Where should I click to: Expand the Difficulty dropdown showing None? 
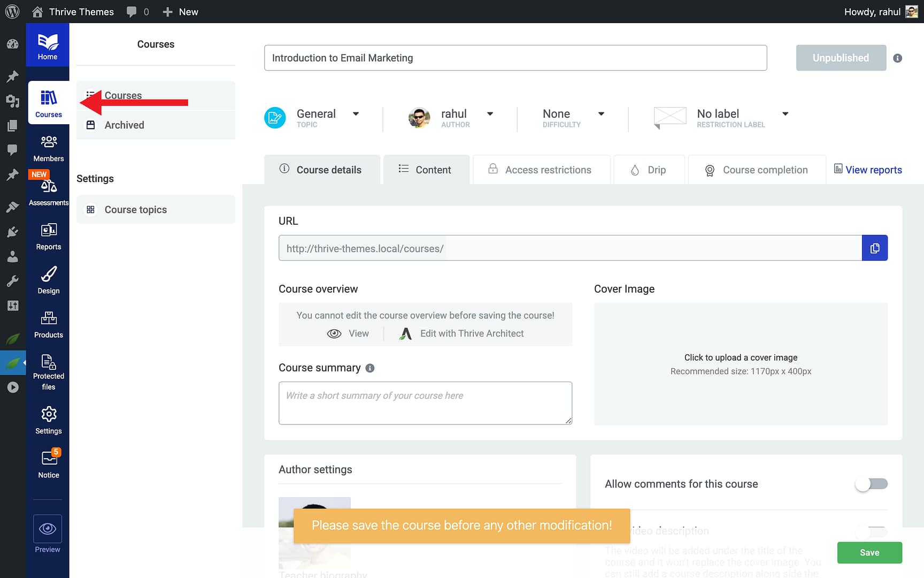click(602, 113)
